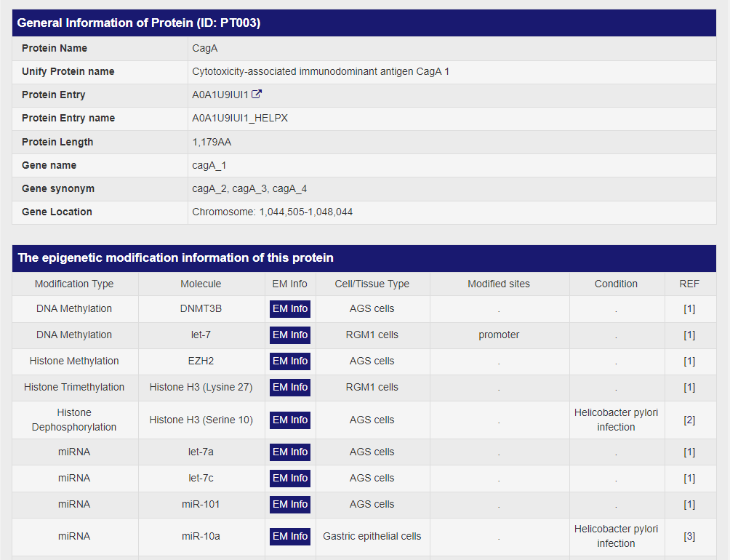This screenshot has width=730, height=560.
Task: Follow reference [1] in the EZH2 row
Action: 689,361
